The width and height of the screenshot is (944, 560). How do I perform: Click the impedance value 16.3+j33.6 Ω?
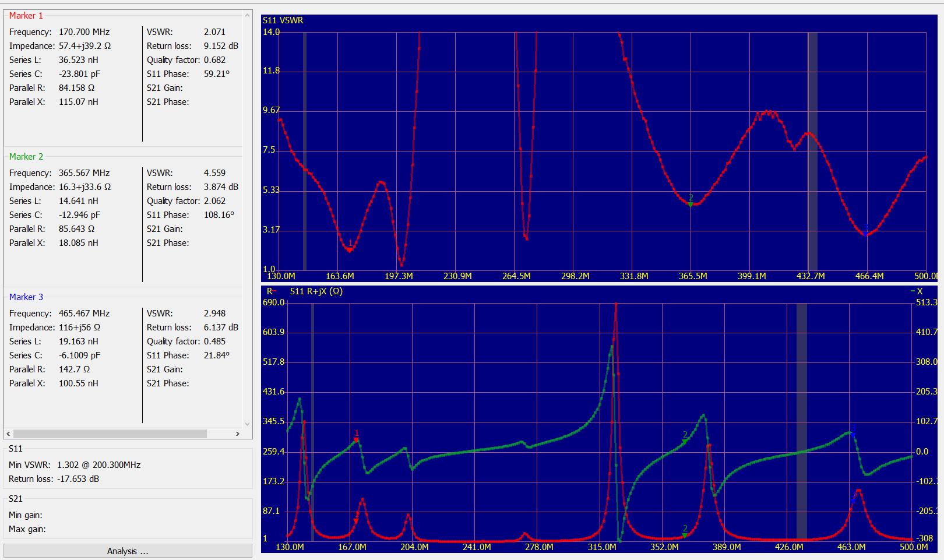point(84,187)
